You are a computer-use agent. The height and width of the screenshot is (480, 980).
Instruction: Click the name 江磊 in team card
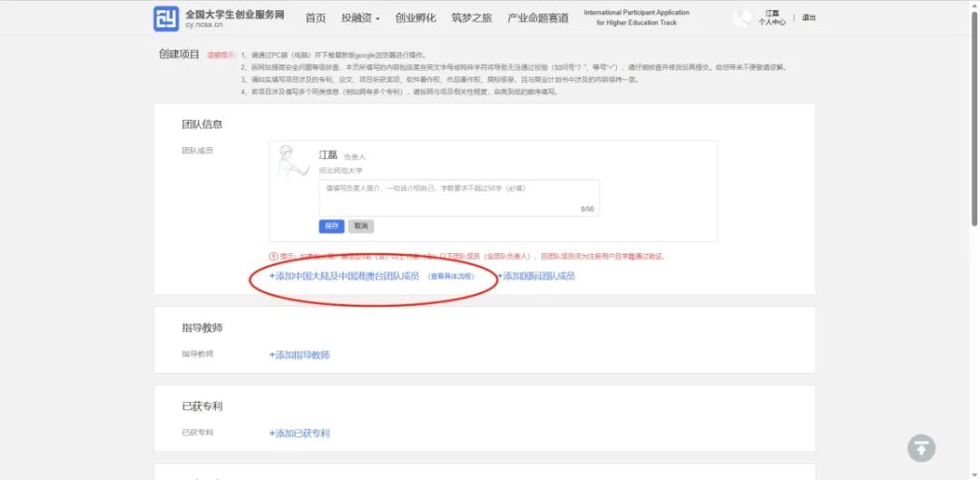(328, 155)
